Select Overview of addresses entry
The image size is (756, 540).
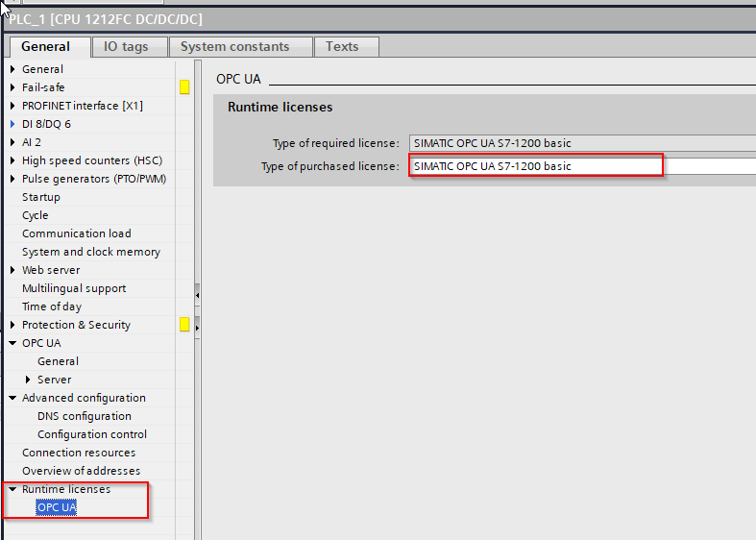click(81, 471)
